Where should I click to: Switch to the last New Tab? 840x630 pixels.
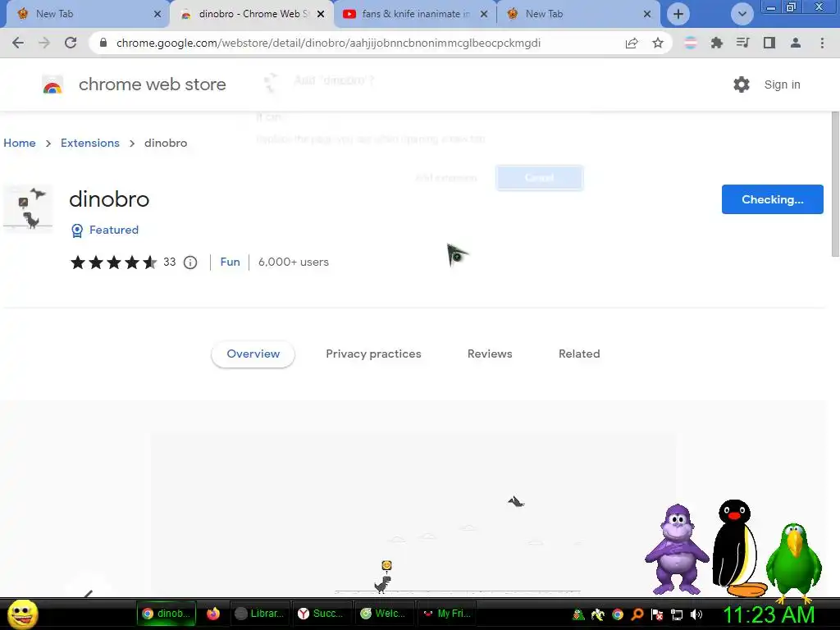point(578,14)
